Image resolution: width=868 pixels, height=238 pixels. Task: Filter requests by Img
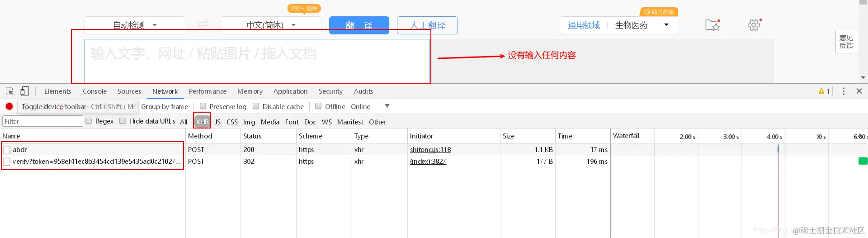(249, 122)
